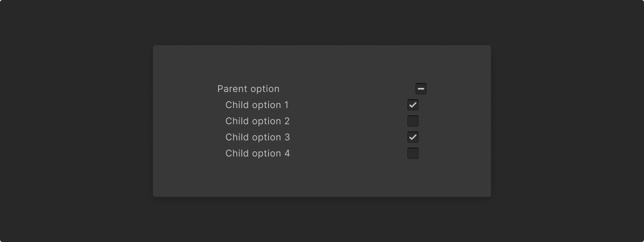Image resolution: width=644 pixels, height=242 pixels.
Task: Turn off the third child option checkmark
Action: [x=413, y=137]
